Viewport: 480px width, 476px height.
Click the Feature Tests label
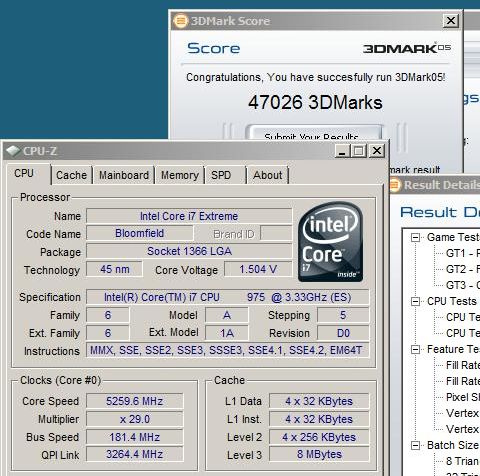453,349
